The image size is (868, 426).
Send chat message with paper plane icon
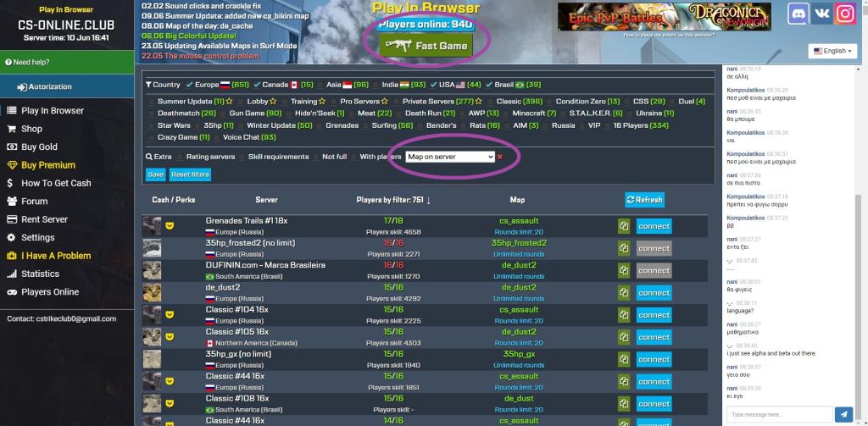844,414
